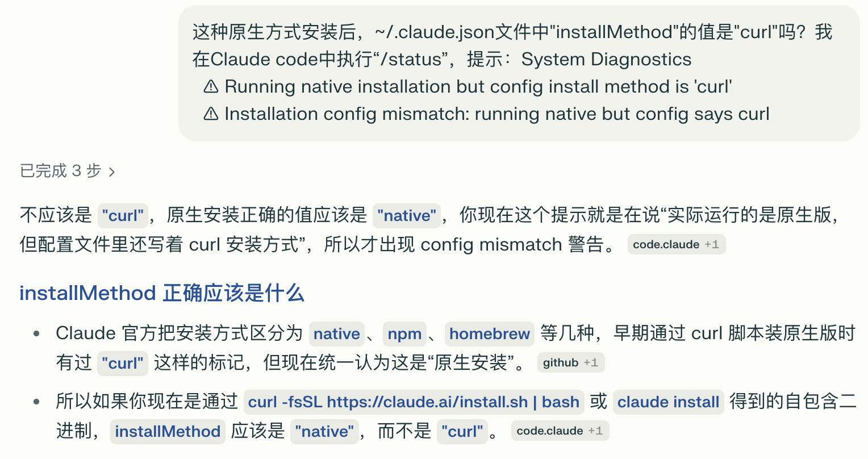Viewport: 868px width, 459px height.
Task: Click the "curl" code chip in first paragraph
Action: (123, 216)
